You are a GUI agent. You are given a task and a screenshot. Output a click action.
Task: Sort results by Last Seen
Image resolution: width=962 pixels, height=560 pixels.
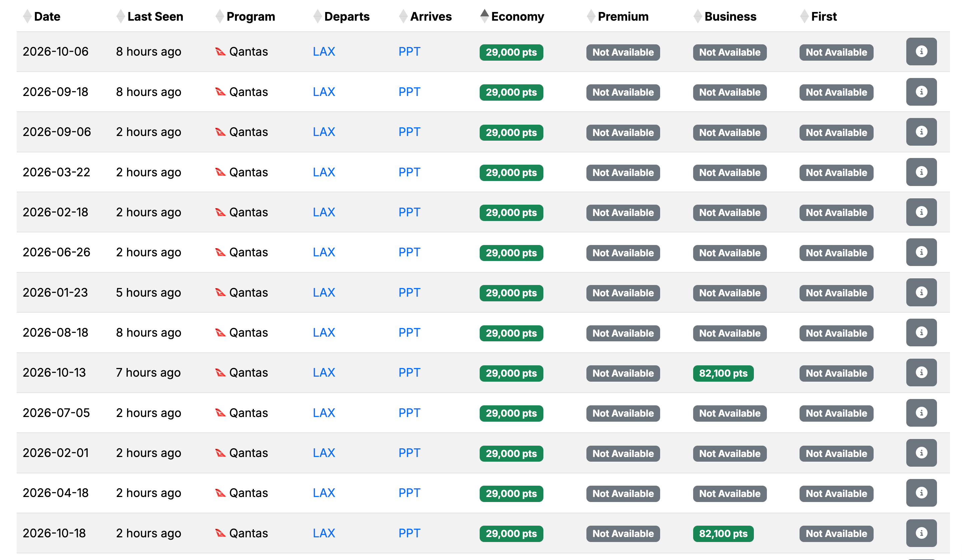point(155,16)
